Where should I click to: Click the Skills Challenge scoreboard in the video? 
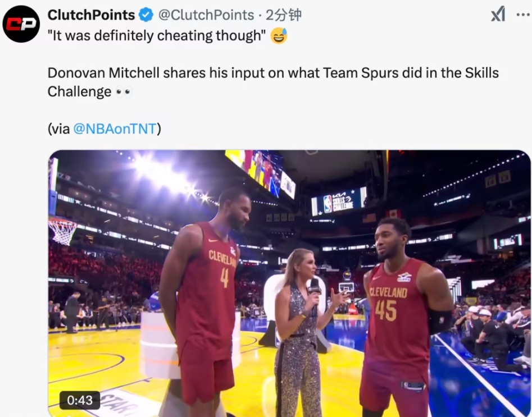point(339,201)
